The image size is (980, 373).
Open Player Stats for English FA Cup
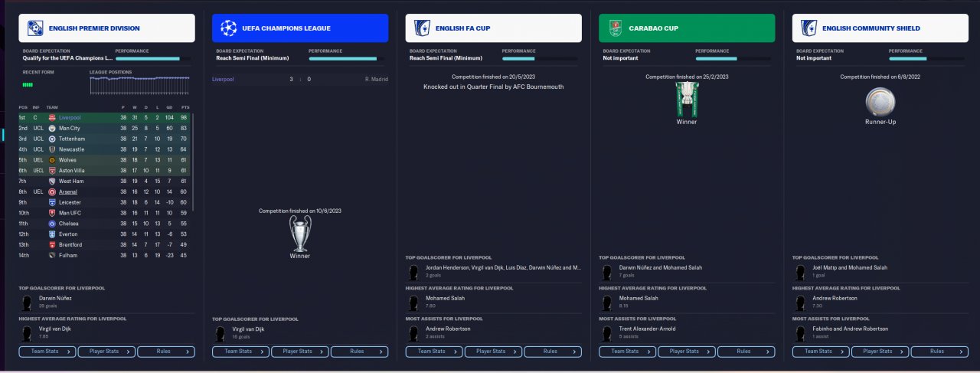point(493,352)
